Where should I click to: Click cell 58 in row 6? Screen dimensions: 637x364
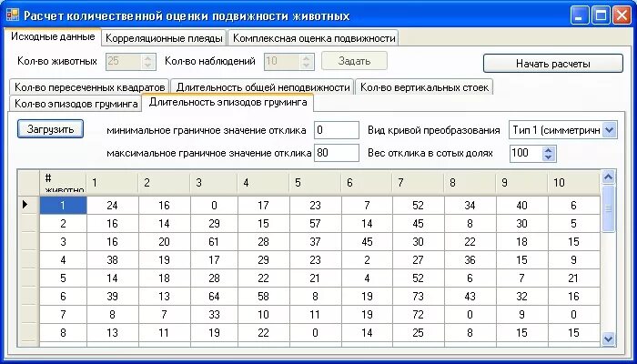[x=263, y=297]
